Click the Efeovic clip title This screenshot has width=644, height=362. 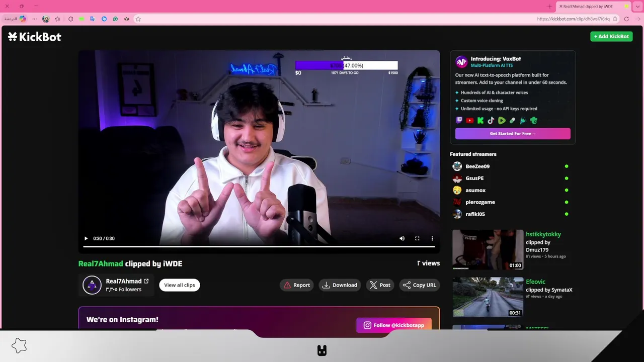(x=536, y=282)
